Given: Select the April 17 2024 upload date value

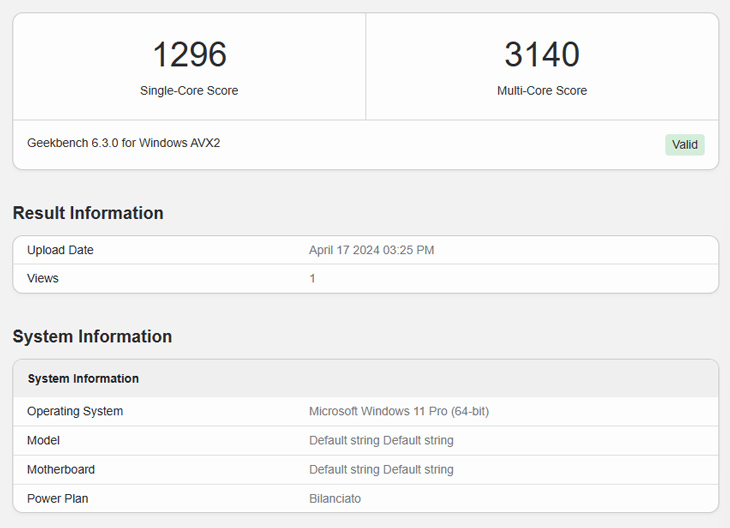Looking at the screenshot, I should 371,250.
